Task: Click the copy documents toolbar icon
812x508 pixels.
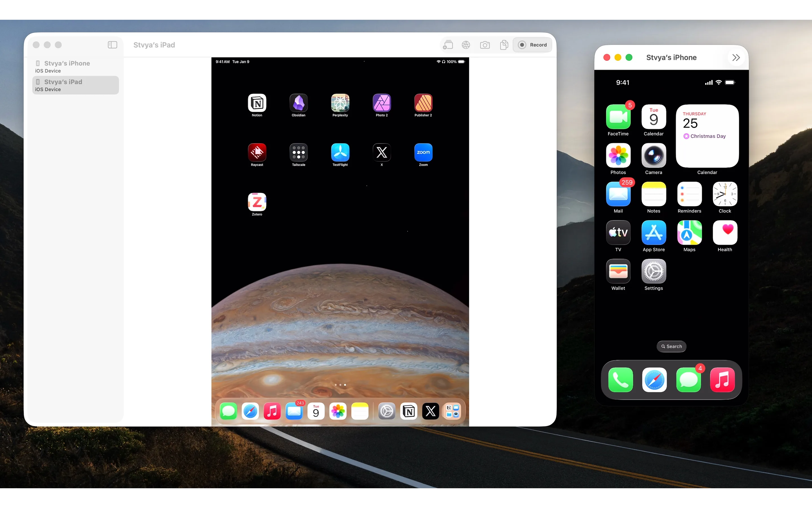Action: click(504, 45)
